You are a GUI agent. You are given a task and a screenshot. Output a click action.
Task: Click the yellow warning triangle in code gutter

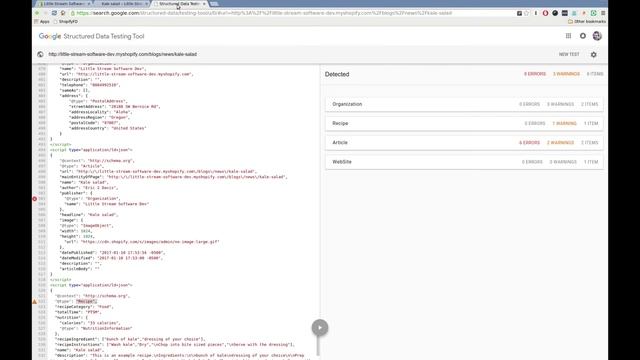coord(35,302)
